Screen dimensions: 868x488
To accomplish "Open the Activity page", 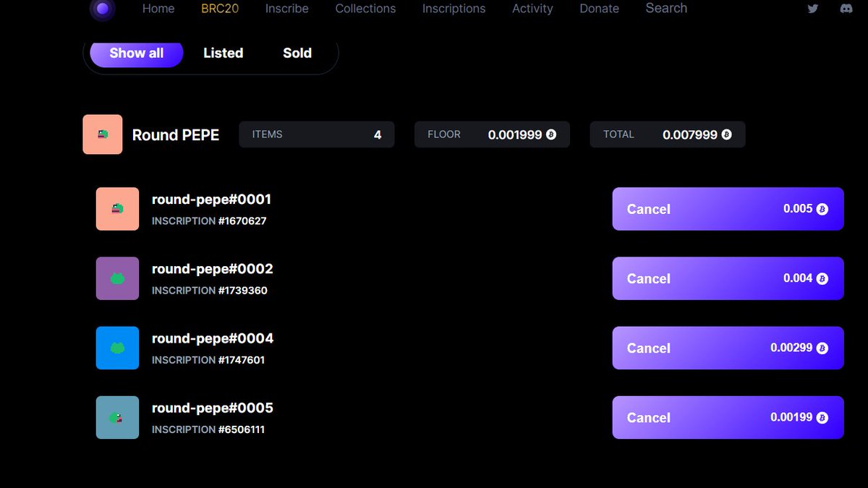I will click(x=532, y=9).
